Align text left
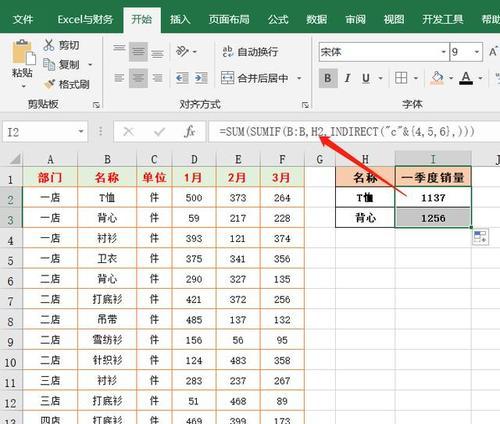The height and width of the screenshot is (424, 500). tap(119, 78)
